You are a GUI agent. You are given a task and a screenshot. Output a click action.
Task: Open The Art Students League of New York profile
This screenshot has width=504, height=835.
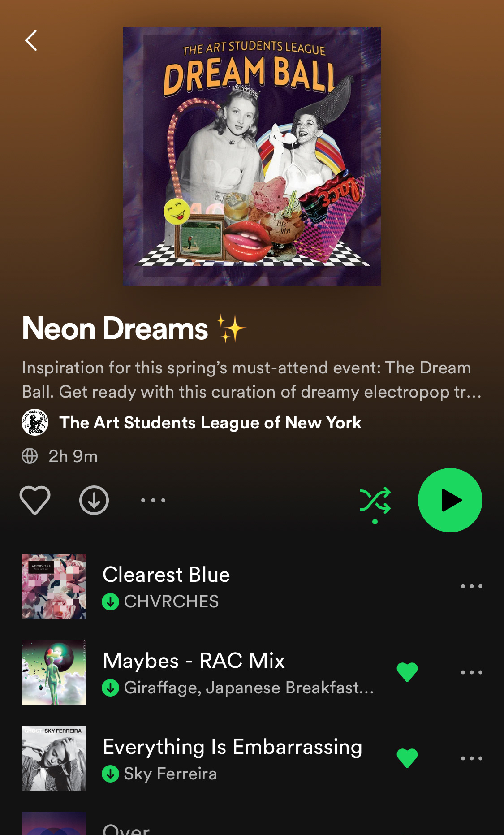[210, 422]
